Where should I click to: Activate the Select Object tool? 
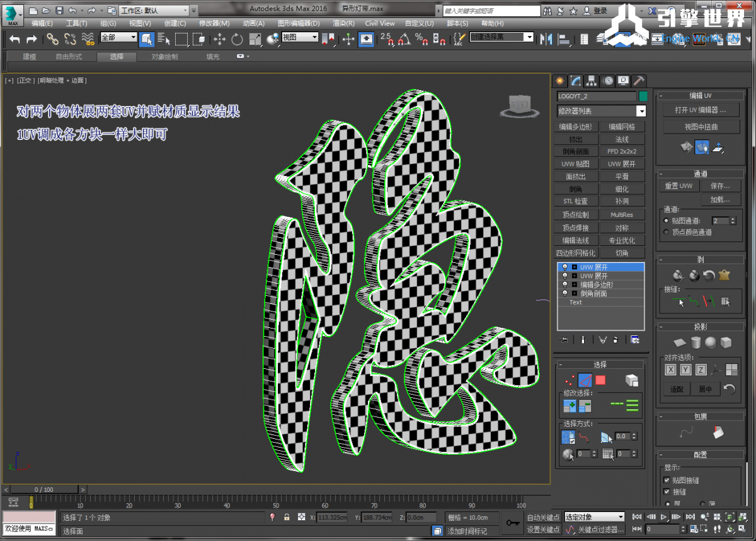point(147,39)
